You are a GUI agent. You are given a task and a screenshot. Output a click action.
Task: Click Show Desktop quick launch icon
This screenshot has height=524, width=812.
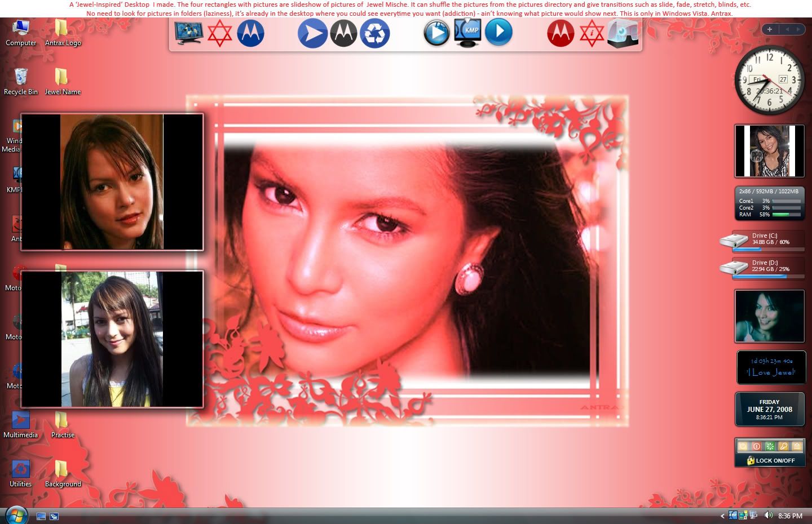tap(41, 516)
